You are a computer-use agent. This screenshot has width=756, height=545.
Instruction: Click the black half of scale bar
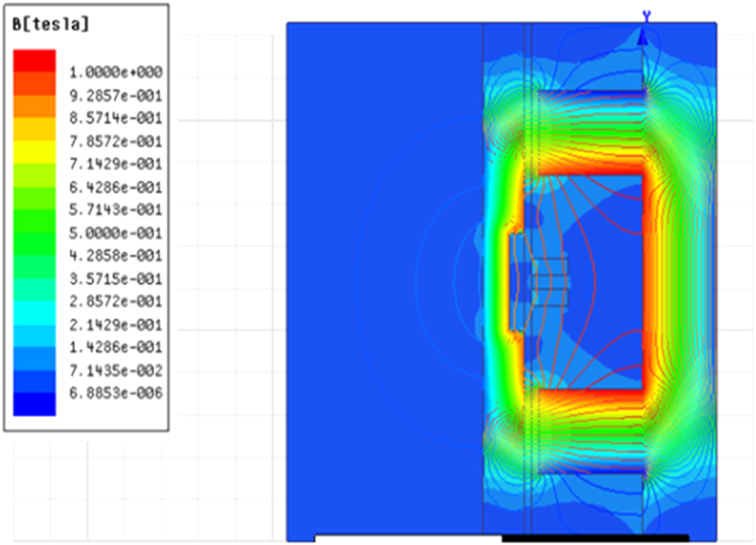[595, 538]
